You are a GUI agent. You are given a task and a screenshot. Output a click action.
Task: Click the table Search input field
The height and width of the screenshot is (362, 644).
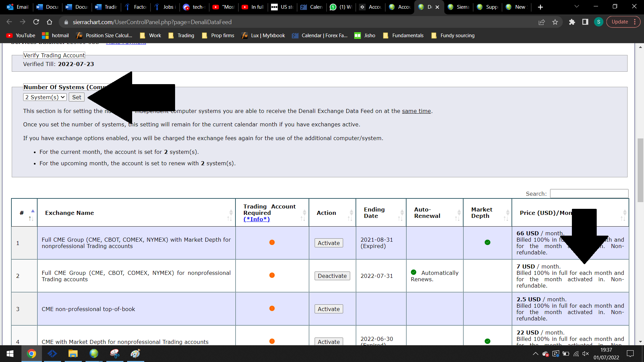coord(589,194)
